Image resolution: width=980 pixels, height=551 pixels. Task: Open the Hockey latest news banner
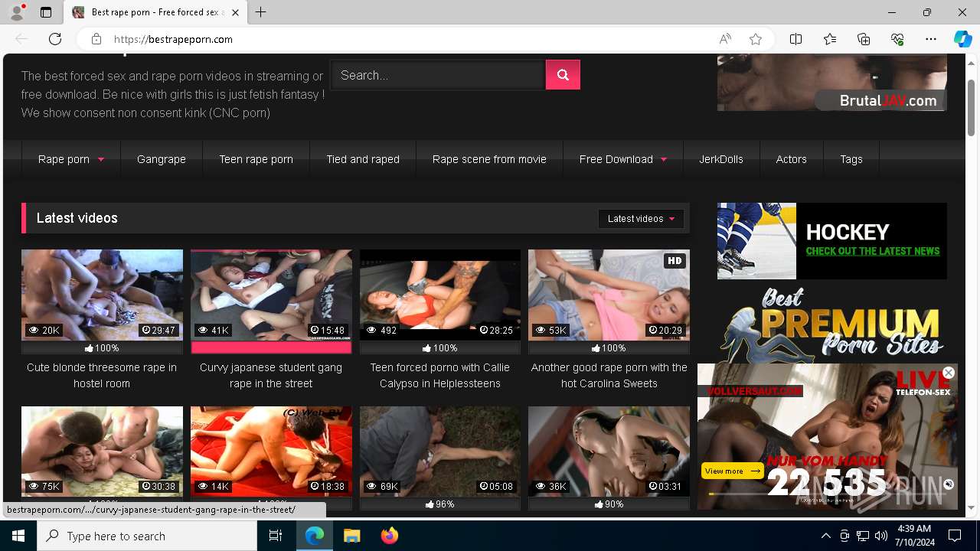coord(832,241)
